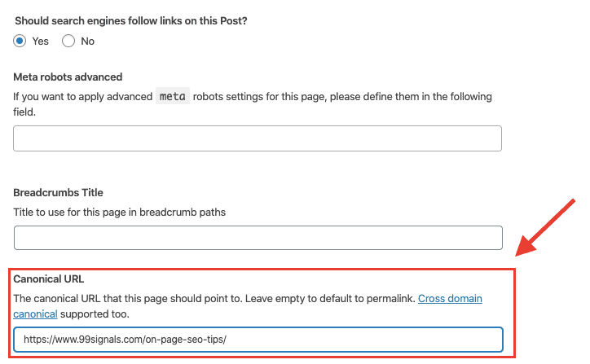Screen dimensions: 590x364
Task: Select the No radio button
Action: point(68,41)
